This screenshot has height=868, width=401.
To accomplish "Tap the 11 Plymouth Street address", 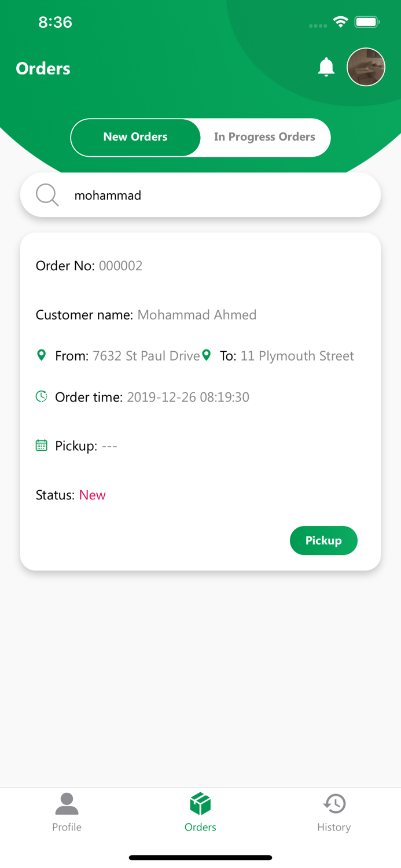I will (x=297, y=356).
